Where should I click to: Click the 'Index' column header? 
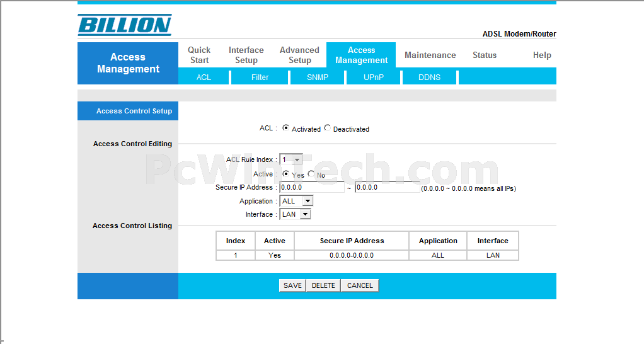(235, 241)
